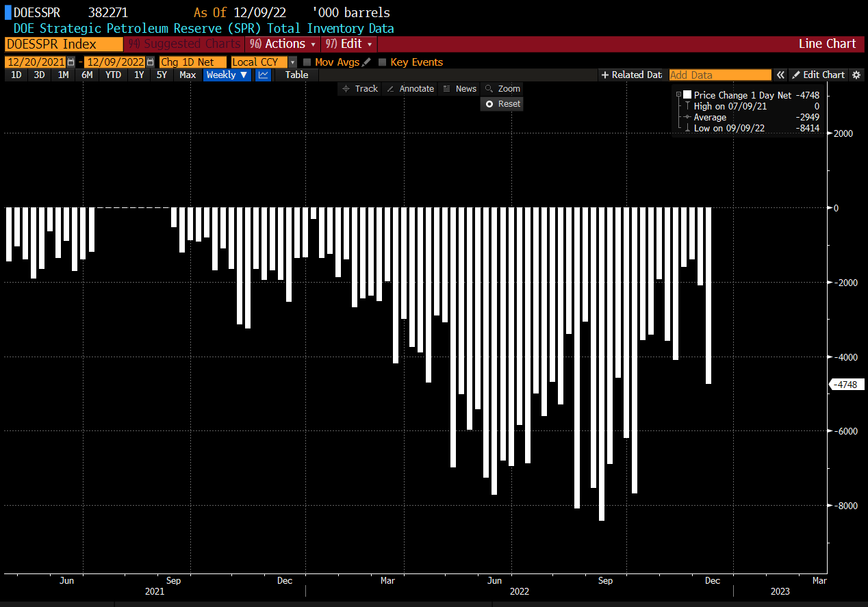Select the 5Y range tab
Image resolution: width=868 pixels, height=607 pixels.
click(x=162, y=75)
